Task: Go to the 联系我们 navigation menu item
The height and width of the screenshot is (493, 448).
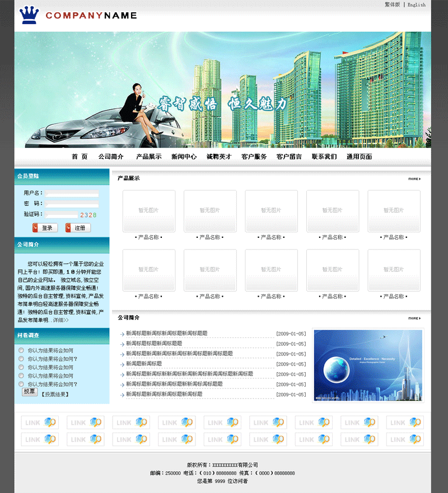Action: (324, 157)
